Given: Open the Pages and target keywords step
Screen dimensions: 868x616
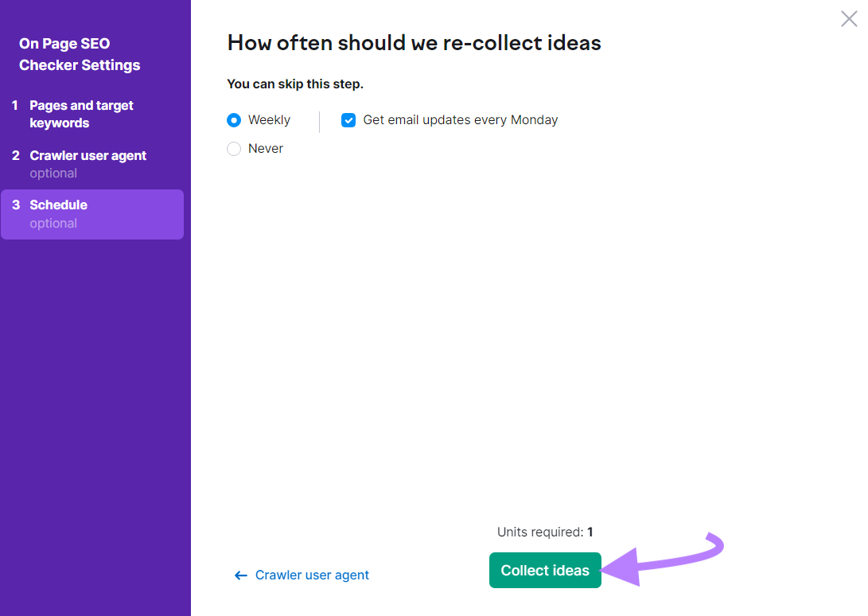Looking at the screenshot, I should point(80,114).
